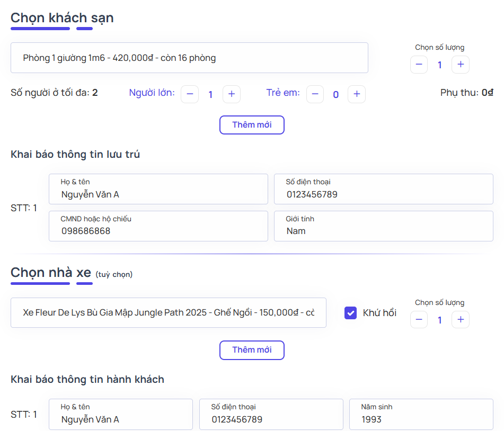Viewport: 504px width, 431px height.
Task: Toggle the Khứ hồi round-trip checkbox
Action: (350, 313)
